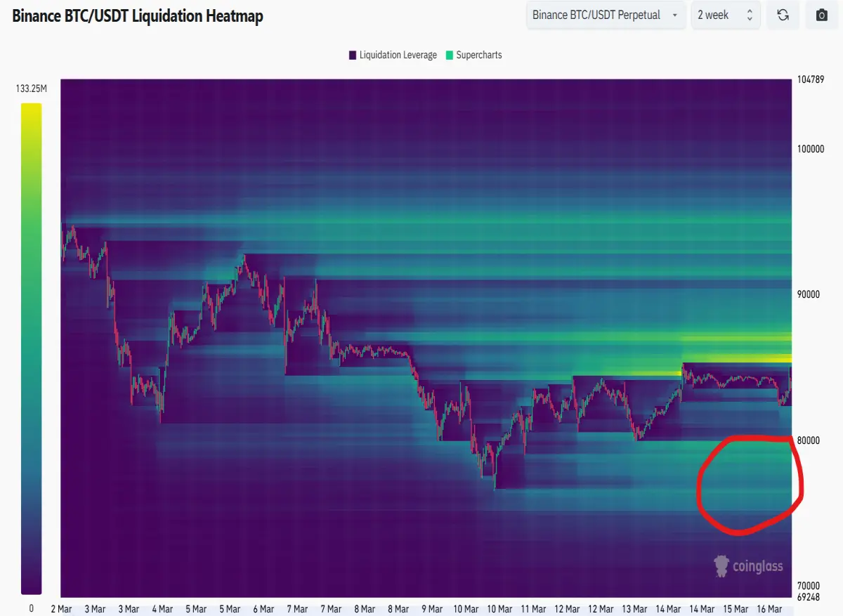Click the Binance BTC/USDT Liquidation Heatmap title
Viewport: 843px width, 616px height.
[138, 15]
